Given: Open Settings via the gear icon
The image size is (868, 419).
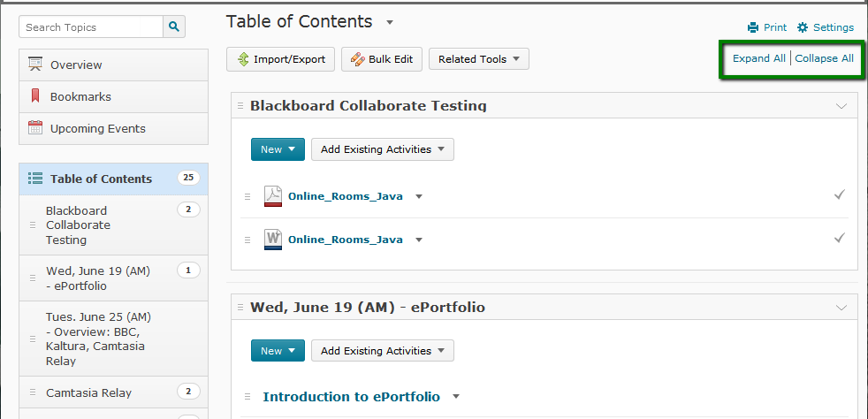Looking at the screenshot, I should [803, 27].
